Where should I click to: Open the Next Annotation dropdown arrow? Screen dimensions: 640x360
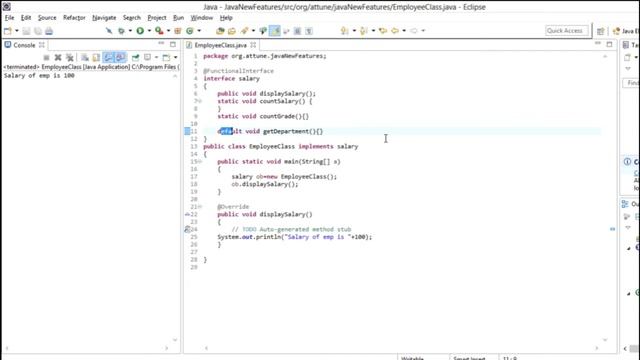point(354,31)
